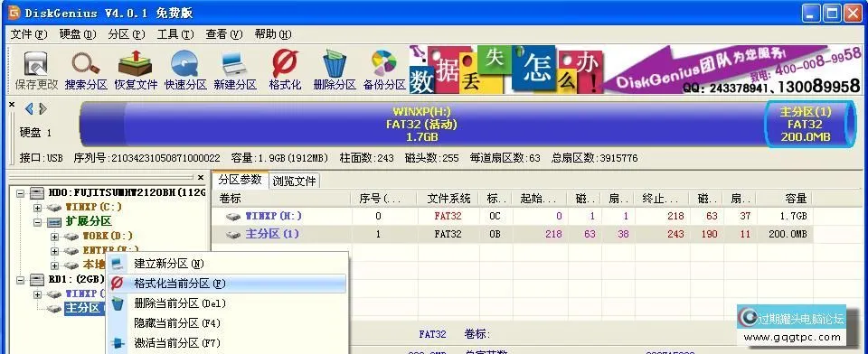Click the WORK (D:) drive icon in tree
The height and width of the screenshot is (354, 868).
pos(71,237)
